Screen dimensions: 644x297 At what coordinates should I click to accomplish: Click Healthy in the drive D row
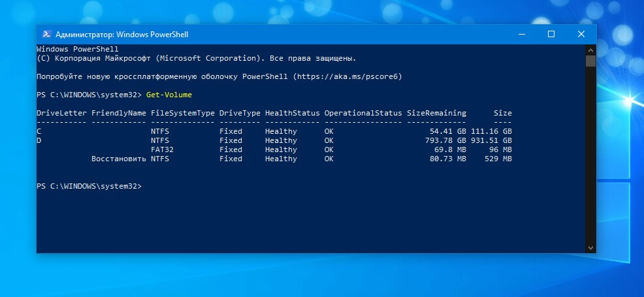281,140
